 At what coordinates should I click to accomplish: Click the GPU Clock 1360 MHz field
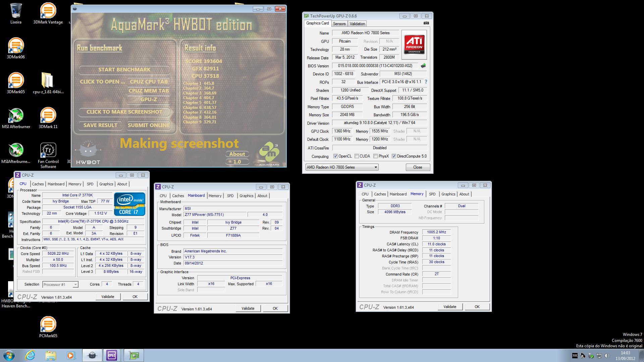[x=342, y=131]
